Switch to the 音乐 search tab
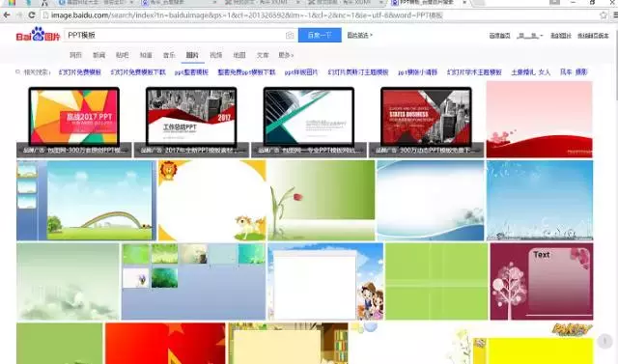The width and height of the screenshot is (618, 364). (x=169, y=55)
